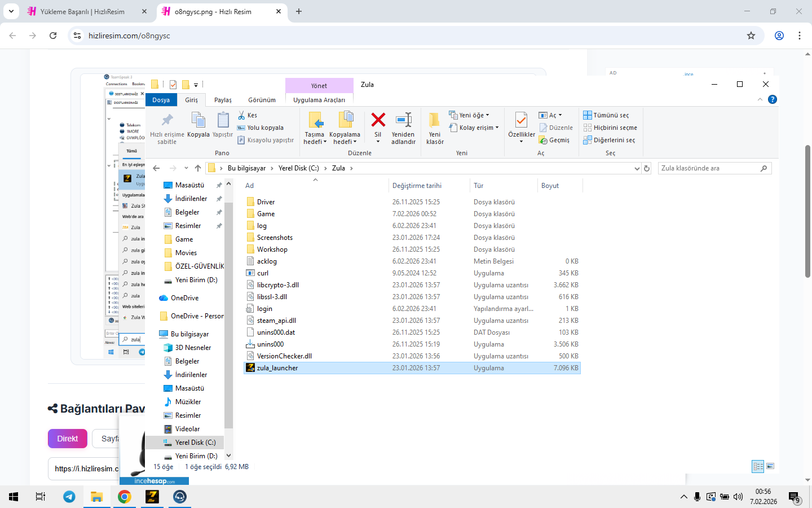Select 3D Nesneler in navigation pane
The image size is (812, 508).
[x=193, y=348]
